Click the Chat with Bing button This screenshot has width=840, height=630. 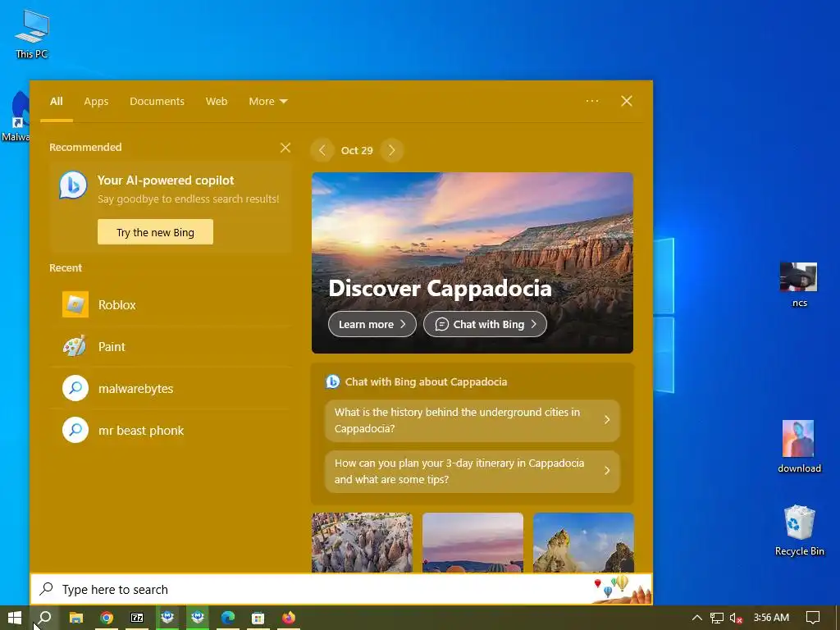[485, 324]
